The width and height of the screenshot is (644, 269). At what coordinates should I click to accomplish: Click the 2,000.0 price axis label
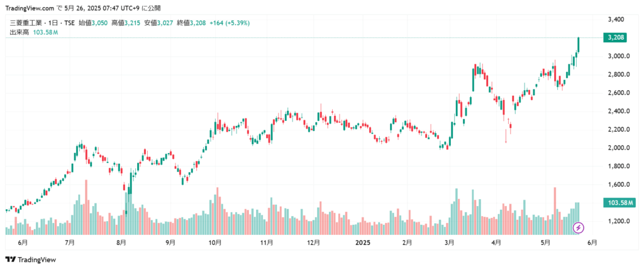pyautogui.click(x=618, y=148)
